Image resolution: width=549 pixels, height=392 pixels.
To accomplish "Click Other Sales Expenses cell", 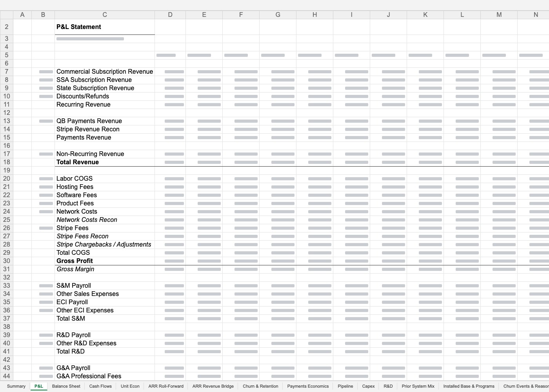I will click(105, 294).
